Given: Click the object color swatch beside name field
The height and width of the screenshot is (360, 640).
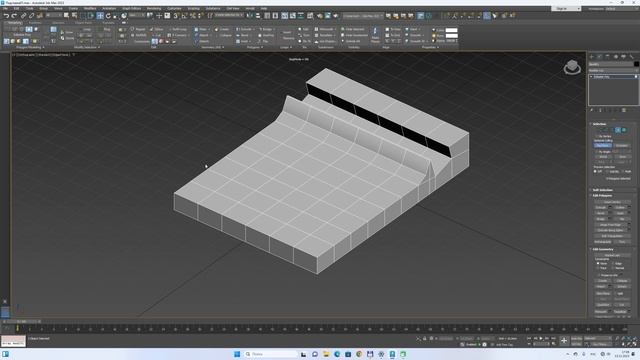Looking at the screenshot, I should (x=636, y=64).
